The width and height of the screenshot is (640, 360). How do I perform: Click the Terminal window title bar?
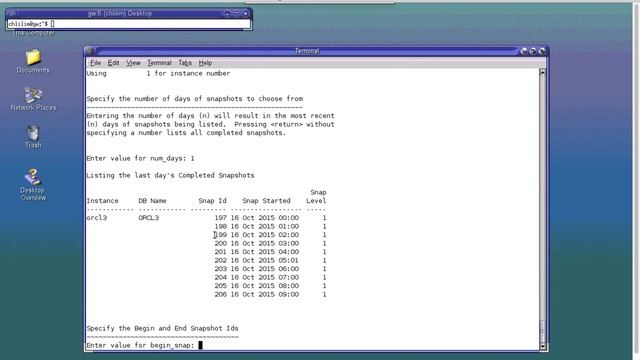pyautogui.click(x=307, y=51)
